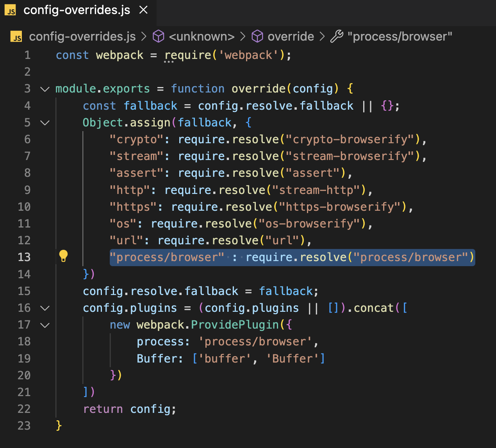Click the closing brace on line 23
The width and height of the screenshot is (496, 448).
point(59,425)
